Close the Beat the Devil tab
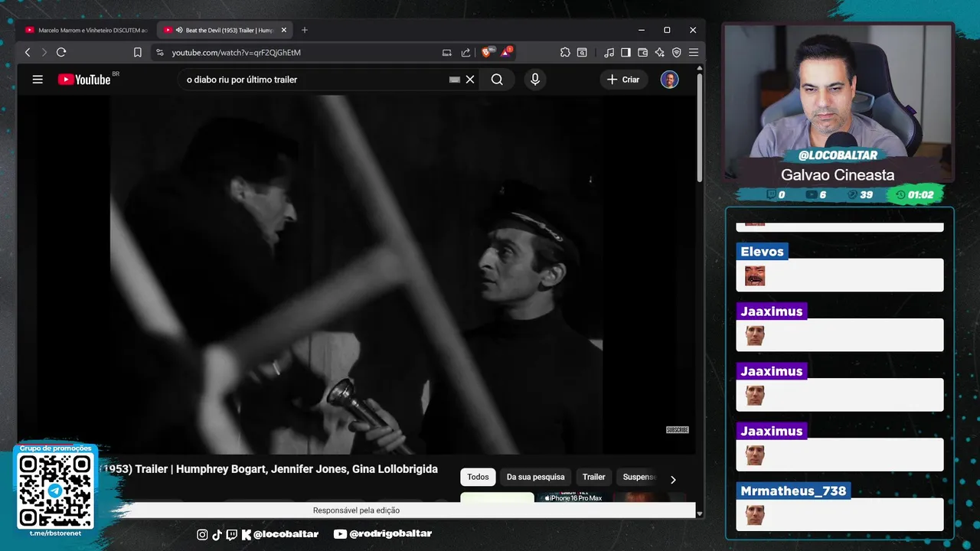Screen dimensions: 980x551 coord(284,30)
